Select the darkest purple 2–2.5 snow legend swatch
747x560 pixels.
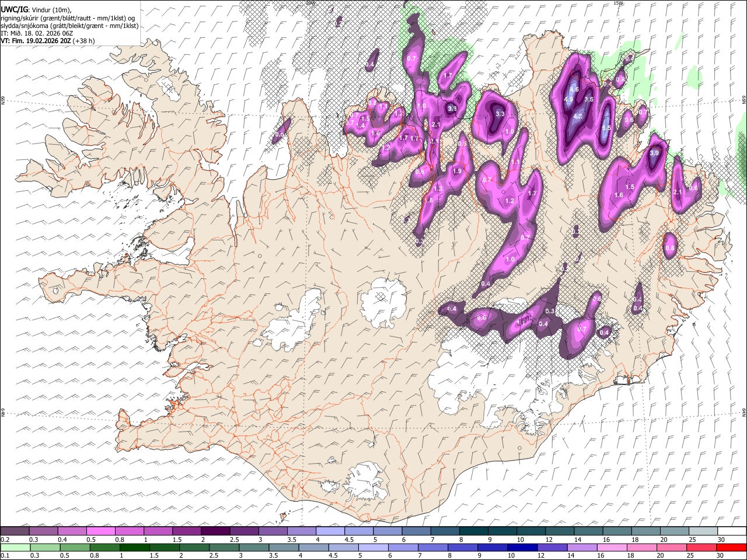tap(215, 531)
